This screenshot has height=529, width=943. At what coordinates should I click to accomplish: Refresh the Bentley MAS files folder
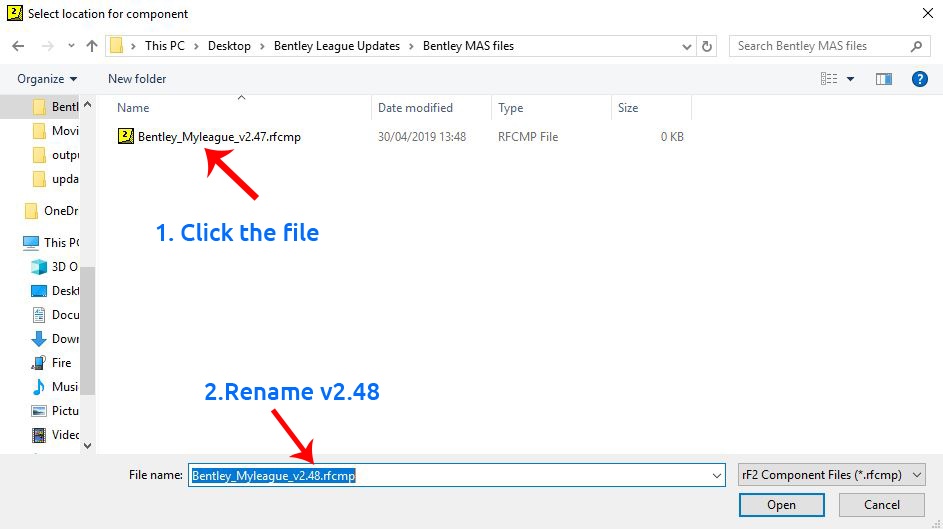(x=707, y=46)
